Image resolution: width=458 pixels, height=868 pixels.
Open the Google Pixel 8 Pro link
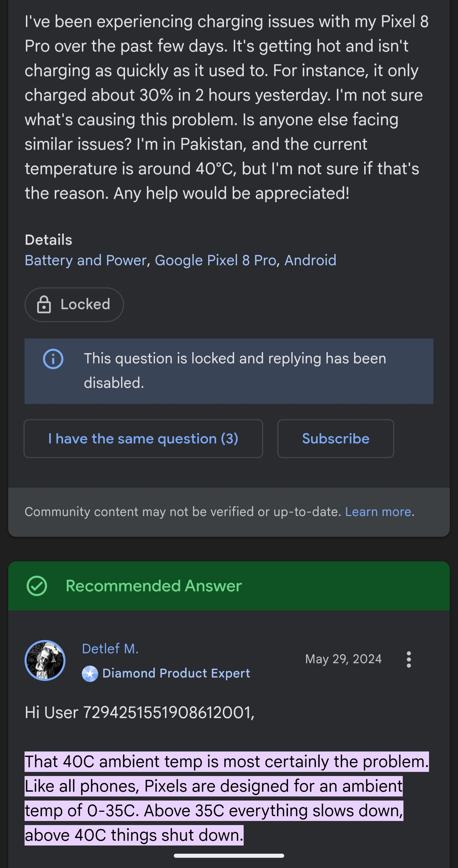click(x=215, y=260)
